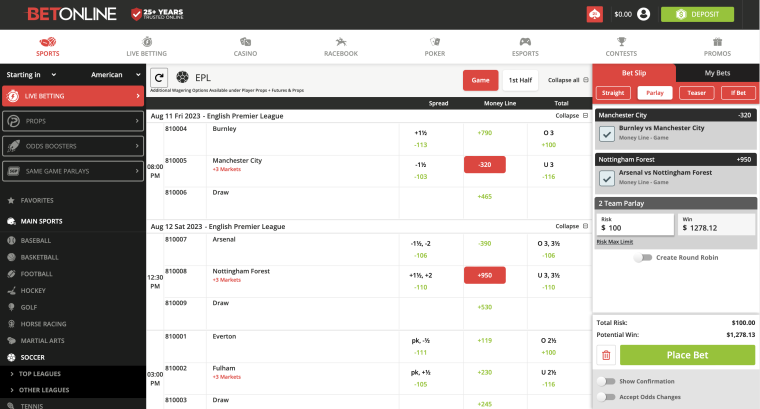Click the EPL soccer ball icon
760x409 pixels.
tap(182, 77)
